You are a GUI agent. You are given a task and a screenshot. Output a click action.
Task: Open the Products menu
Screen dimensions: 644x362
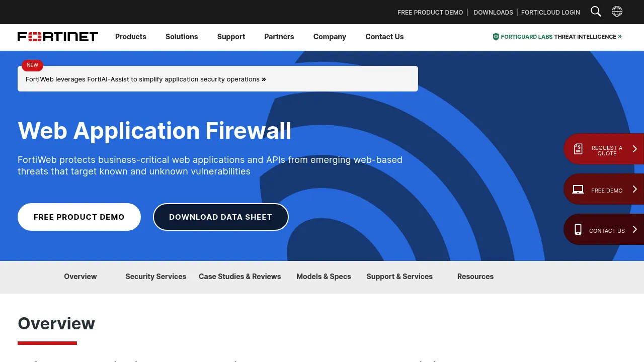131,37
